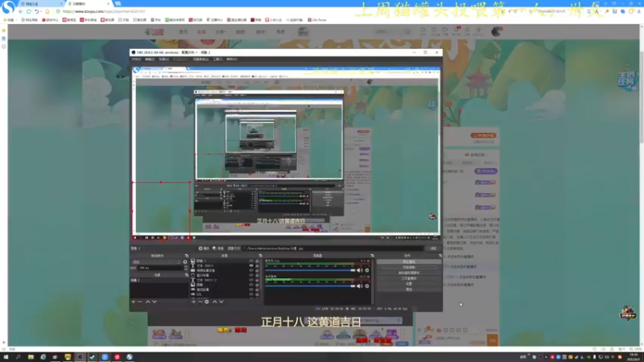Toggle visibility of 显示采集 source

pos(251,290)
